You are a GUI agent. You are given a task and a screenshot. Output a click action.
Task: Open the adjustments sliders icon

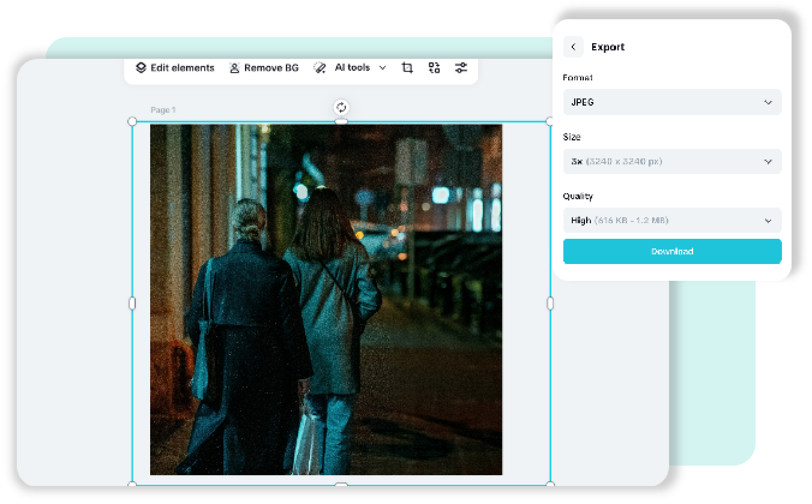tap(461, 68)
